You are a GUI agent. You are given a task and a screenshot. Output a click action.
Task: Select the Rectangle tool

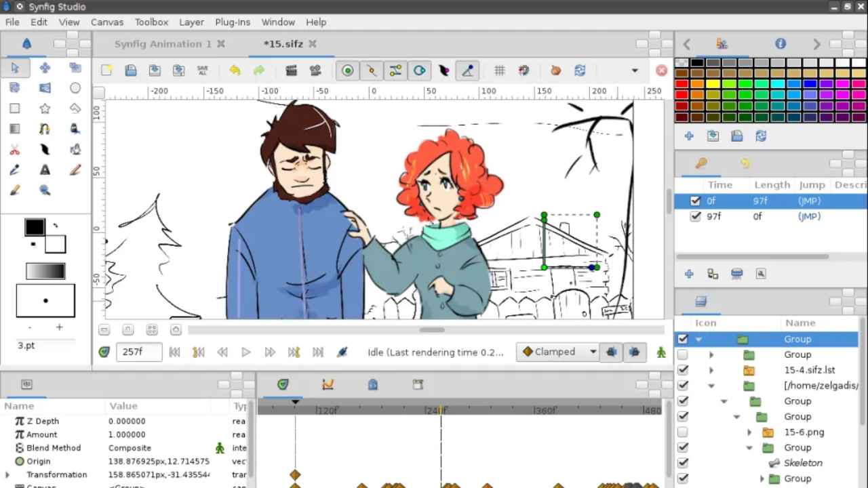point(15,108)
